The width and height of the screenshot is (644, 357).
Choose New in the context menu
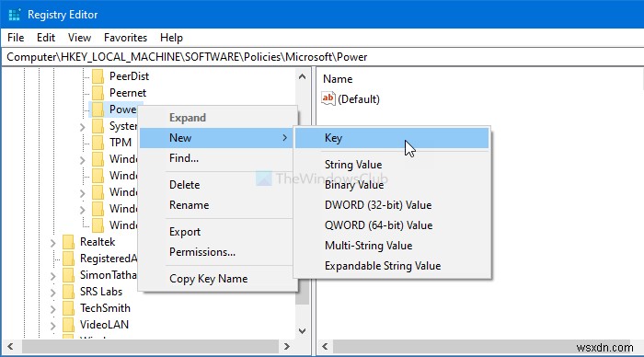point(216,138)
